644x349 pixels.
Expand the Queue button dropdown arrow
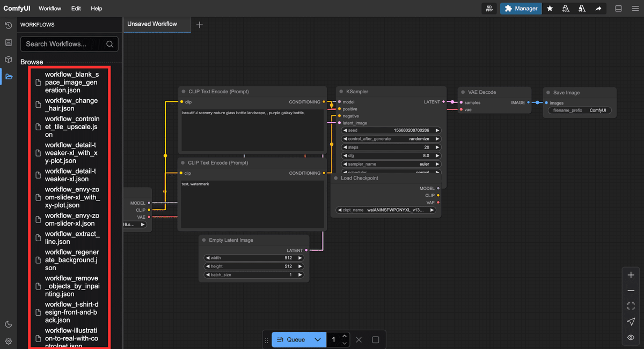tap(318, 339)
